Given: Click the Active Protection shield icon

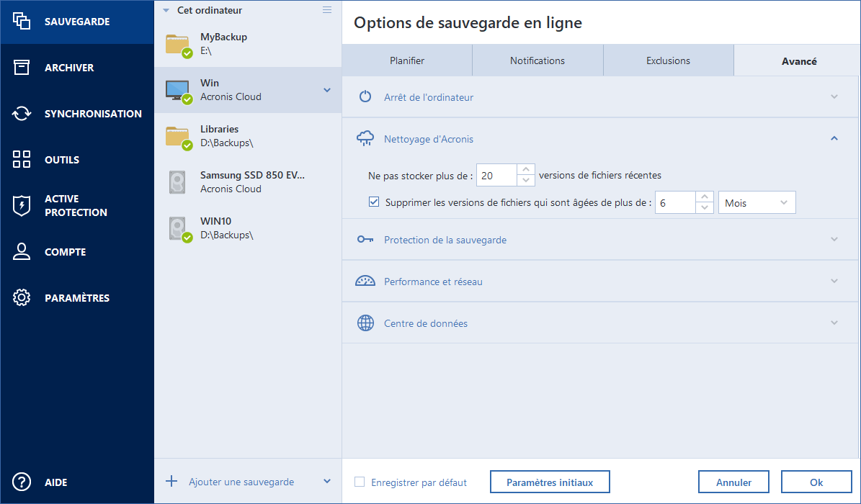Looking at the screenshot, I should (22, 206).
